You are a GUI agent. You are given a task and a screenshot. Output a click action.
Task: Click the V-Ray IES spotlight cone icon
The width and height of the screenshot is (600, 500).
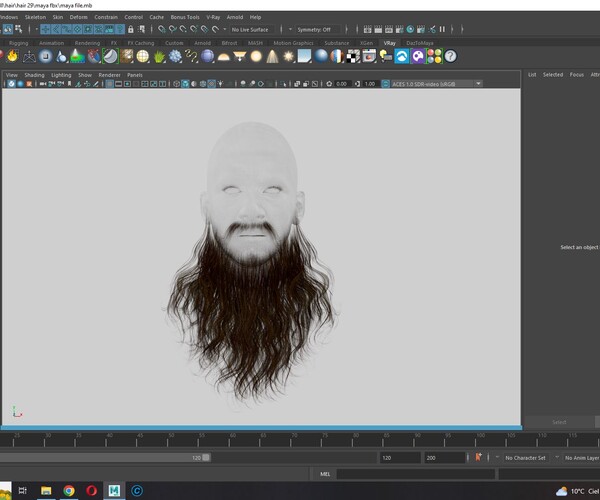[272, 56]
